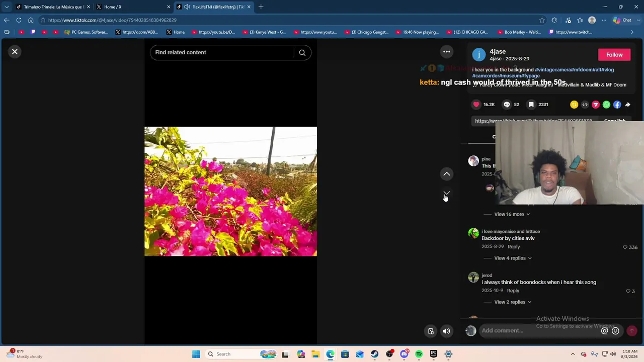644x362 pixels.
Task: Click the Find related content search field
Action: 222,52
